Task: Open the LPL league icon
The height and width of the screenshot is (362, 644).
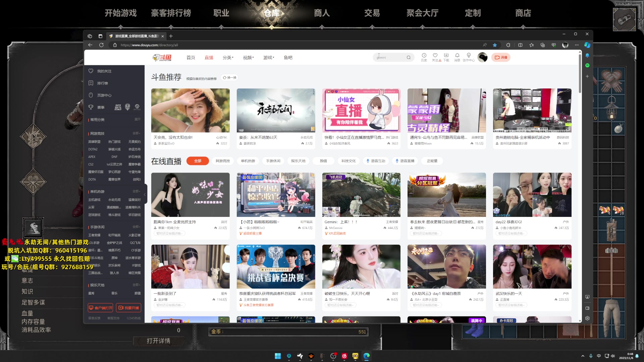Action: (118, 107)
